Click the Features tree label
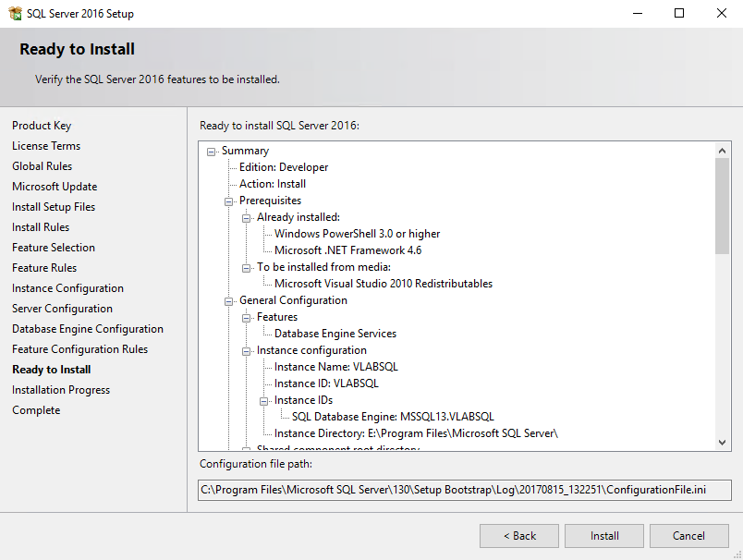 pyautogui.click(x=277, y=317)
